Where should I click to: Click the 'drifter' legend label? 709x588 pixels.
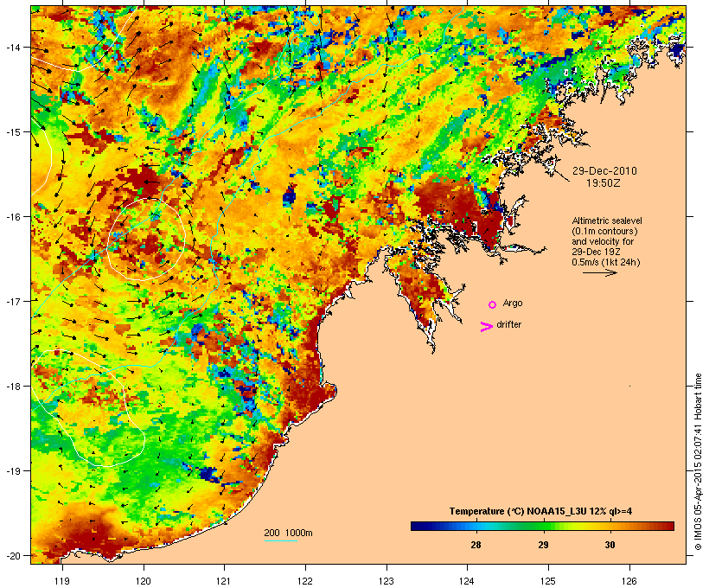[508, 324]
